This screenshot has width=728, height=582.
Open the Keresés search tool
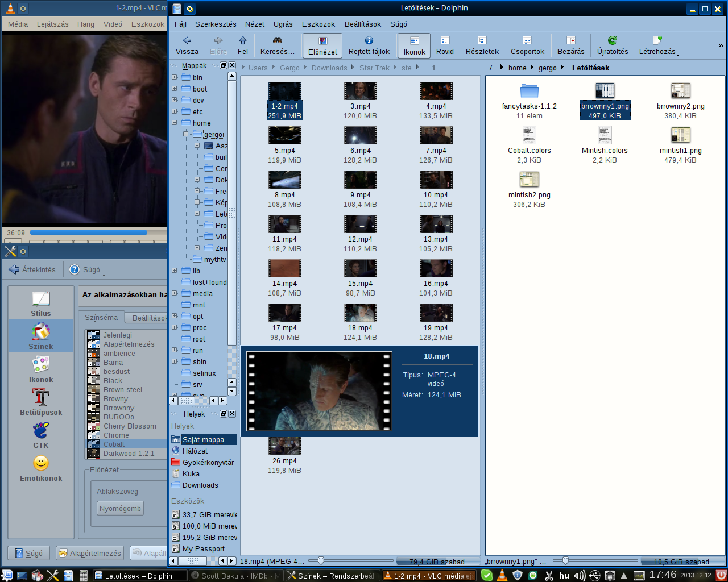[x=278, y=45]
